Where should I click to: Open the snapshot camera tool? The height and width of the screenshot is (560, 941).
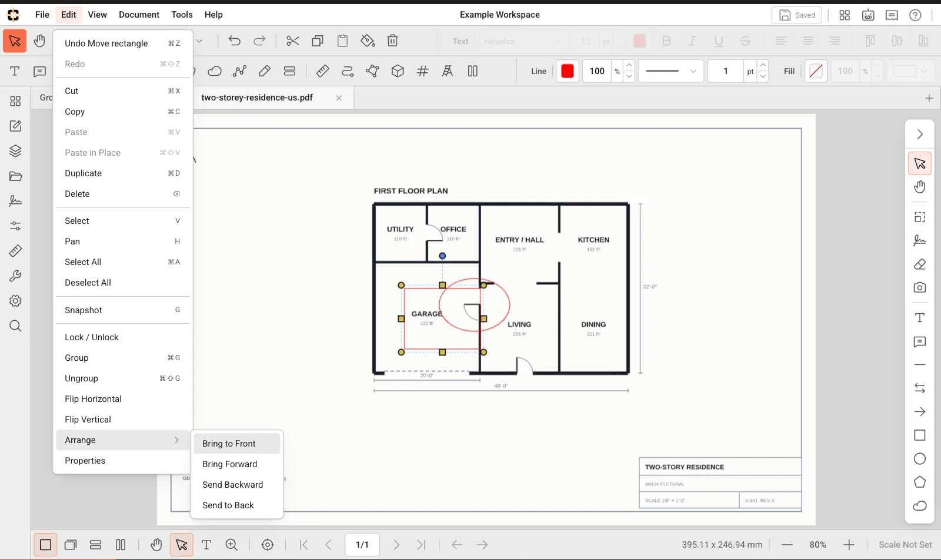[920, 288]
